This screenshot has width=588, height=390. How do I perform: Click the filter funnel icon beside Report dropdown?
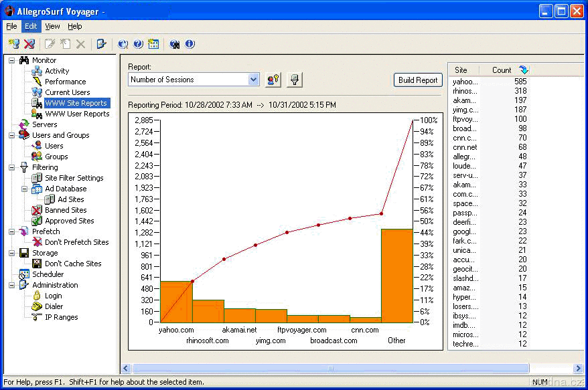[x=295, y=80]
